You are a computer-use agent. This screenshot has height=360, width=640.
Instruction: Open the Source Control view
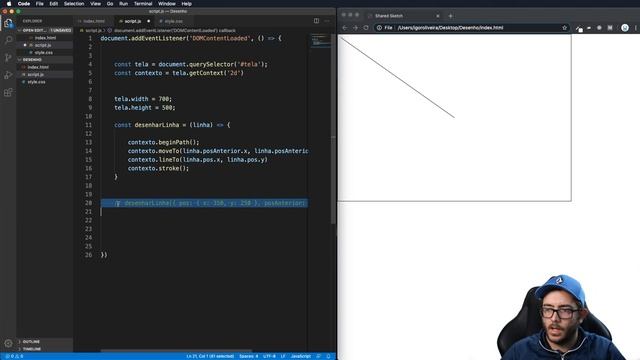point(8,57)
